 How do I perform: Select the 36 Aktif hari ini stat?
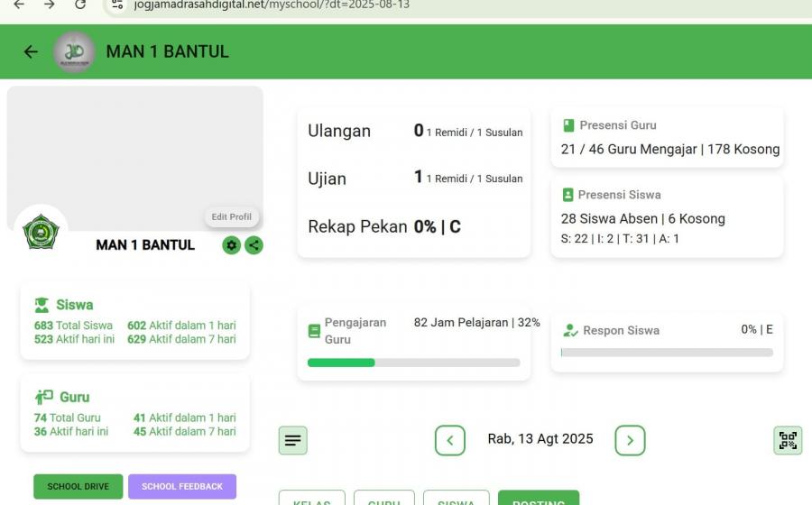pyautogui.click(x=71, y=431)
